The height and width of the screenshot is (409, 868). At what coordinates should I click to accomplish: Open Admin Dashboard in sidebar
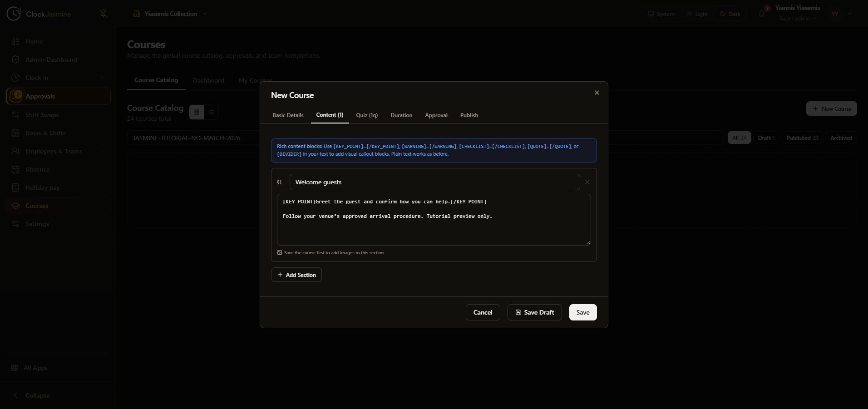(58, 59)
